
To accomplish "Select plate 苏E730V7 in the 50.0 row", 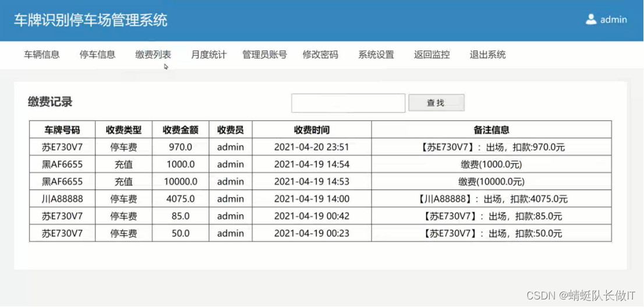I will (x=62, y=233).
